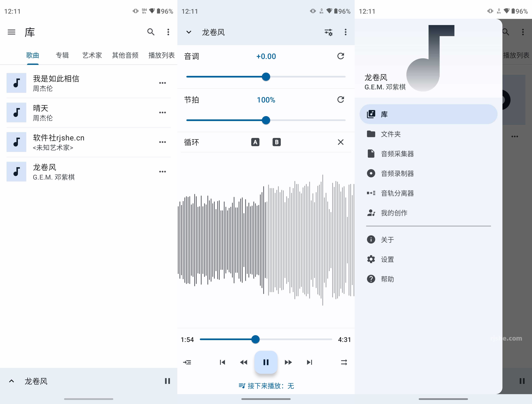This screenshot has height=404, width=532.
Task: Open the 音频录制器 recorder
Action: [x=397, y=173]
